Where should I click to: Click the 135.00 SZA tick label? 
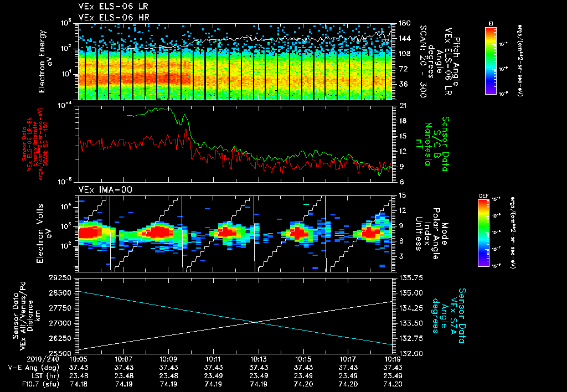pos(411,293)
